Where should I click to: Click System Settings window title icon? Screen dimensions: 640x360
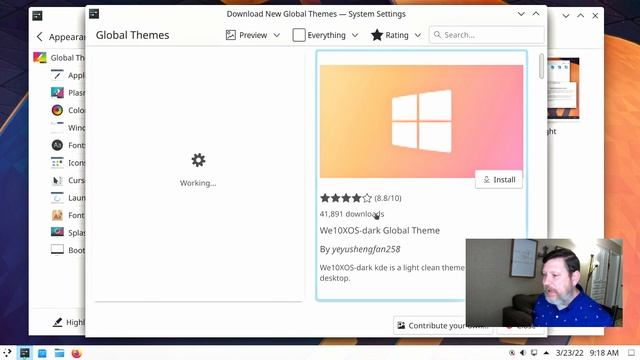(37, 16)
